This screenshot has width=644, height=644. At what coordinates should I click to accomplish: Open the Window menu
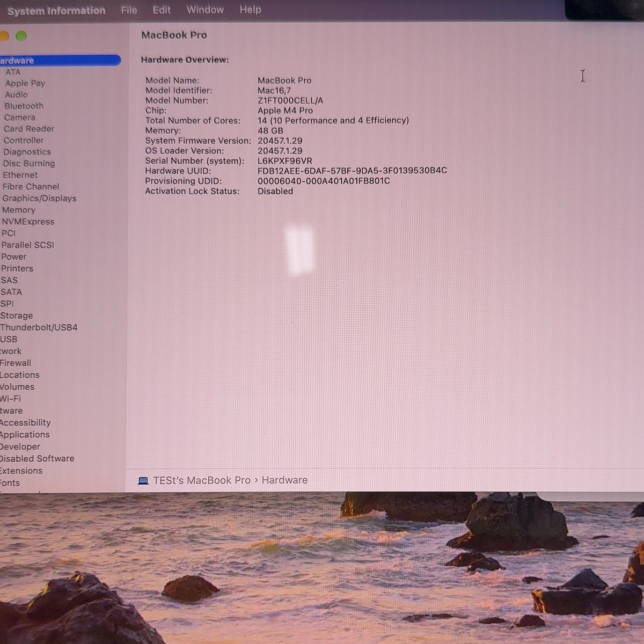tap(205, 10)
